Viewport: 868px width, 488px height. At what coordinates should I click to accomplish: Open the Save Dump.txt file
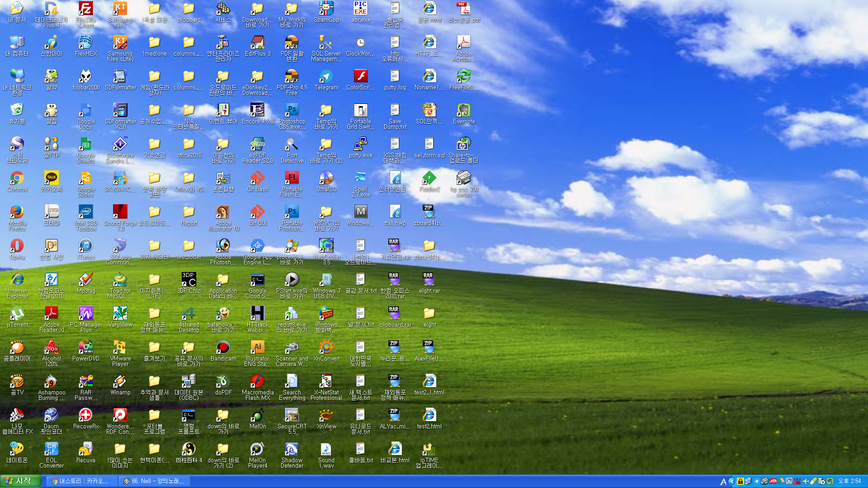tap(395, 116)
